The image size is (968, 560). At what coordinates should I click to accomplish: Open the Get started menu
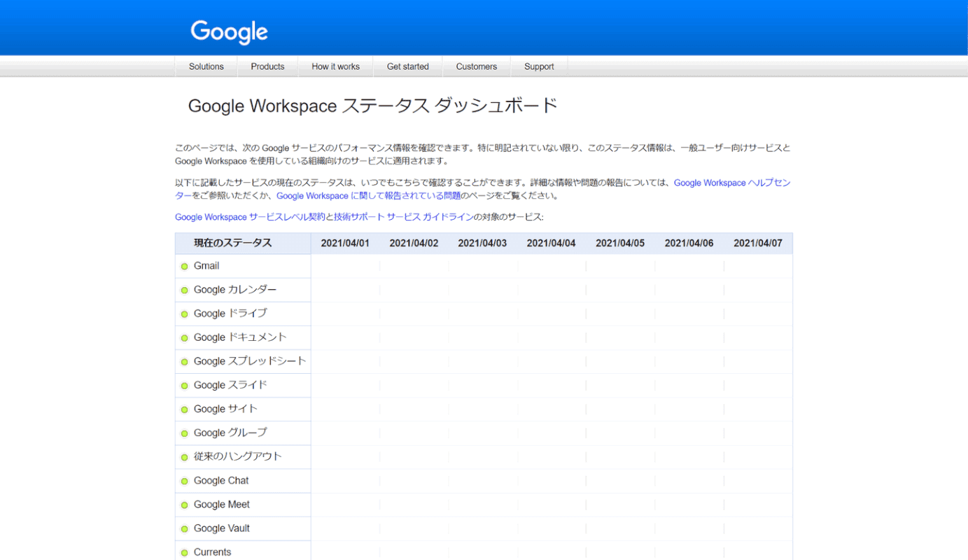click(407, 66)
